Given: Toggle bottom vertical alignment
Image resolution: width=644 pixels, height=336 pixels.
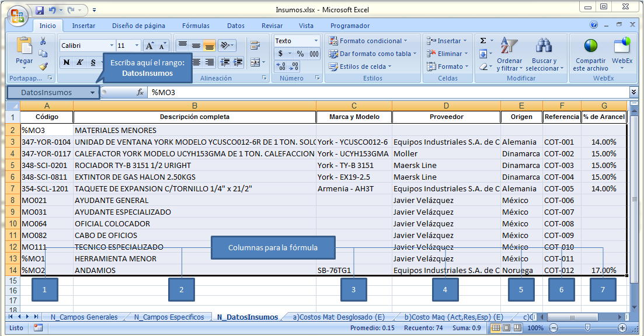Looking at the screenshot, I should (210, 45).
